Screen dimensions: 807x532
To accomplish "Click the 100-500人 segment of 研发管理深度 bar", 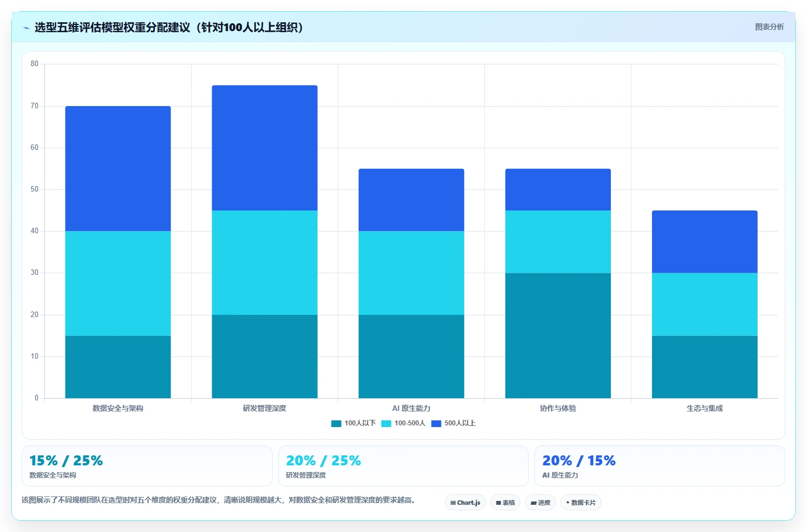I will [x=264, y=263].
